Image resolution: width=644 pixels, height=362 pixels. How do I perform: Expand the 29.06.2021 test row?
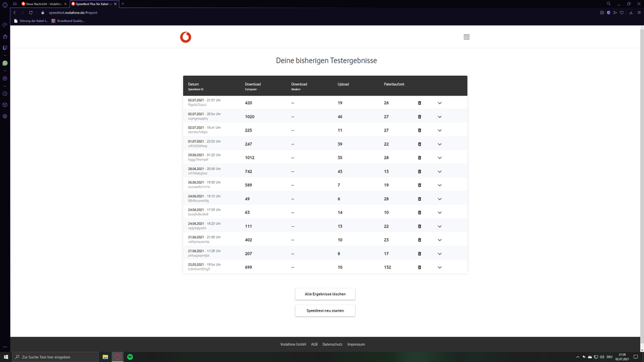(440, 158)
